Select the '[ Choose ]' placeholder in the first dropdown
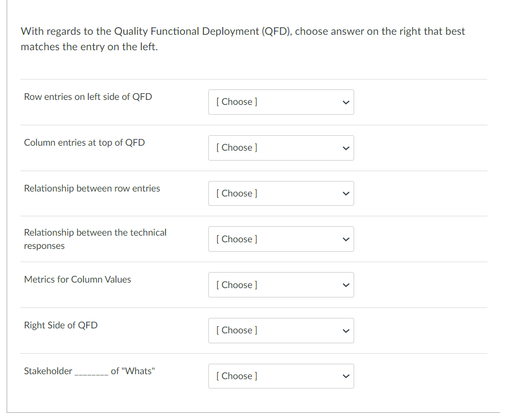510x420 pixels. (236, 102)
